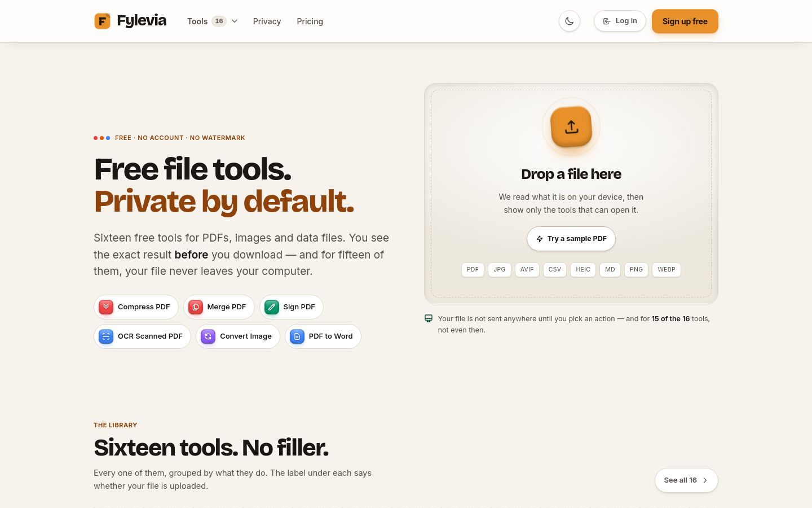This screenshot has width=812, height=508.
Task: Click the device monitor icon beside privacy note
Action: (429, 319)
